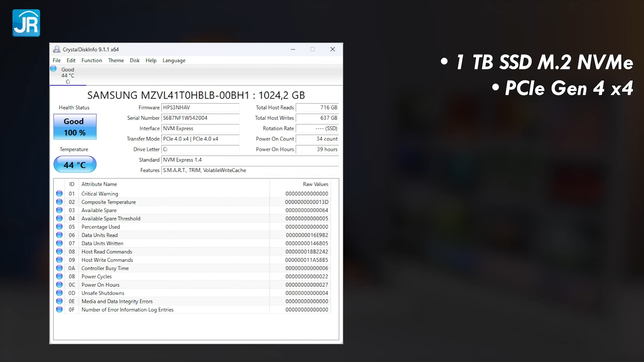The height and width of the screenshot is (362, 644).
Task: Open the Function menu
Action: tap(92, 60)
